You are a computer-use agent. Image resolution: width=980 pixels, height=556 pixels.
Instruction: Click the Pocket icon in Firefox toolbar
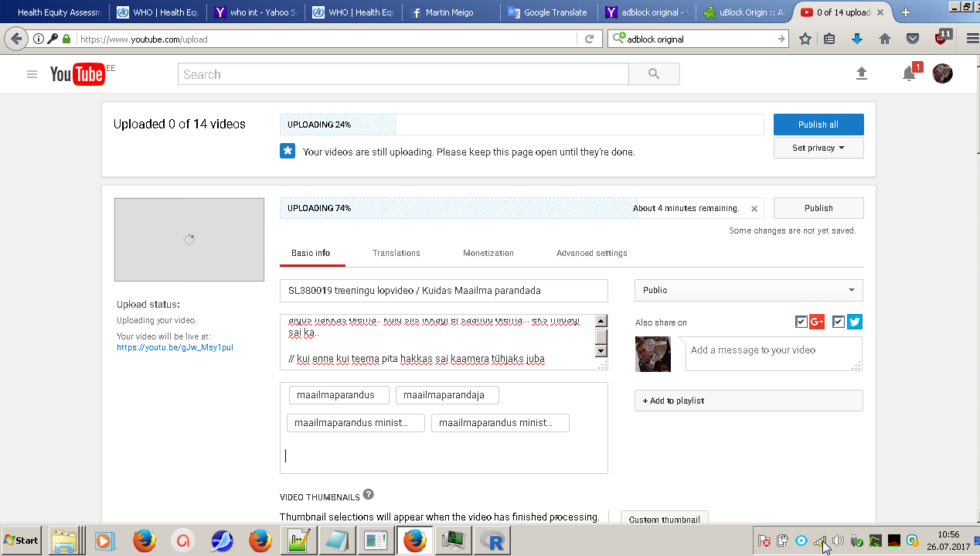(913, 39)
